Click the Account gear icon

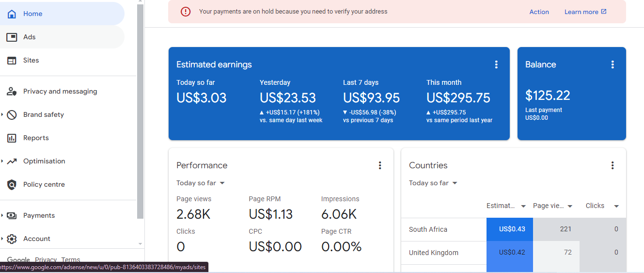tap(12, 239)
